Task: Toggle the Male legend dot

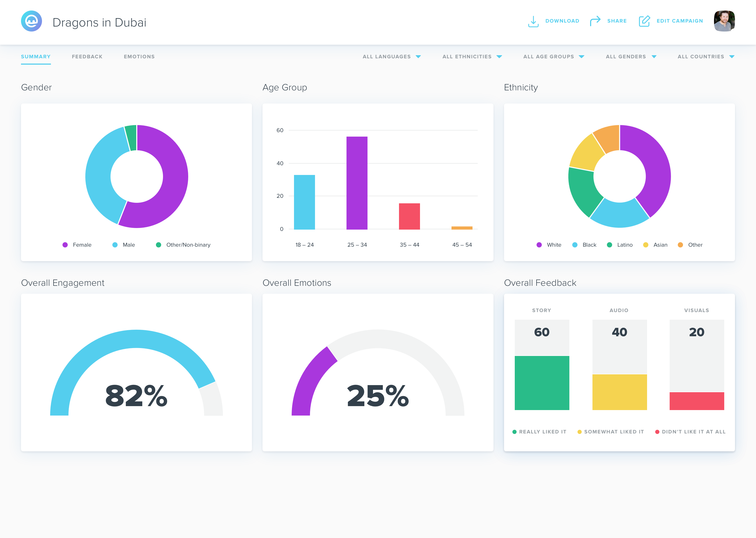Action: coord(115,245)
